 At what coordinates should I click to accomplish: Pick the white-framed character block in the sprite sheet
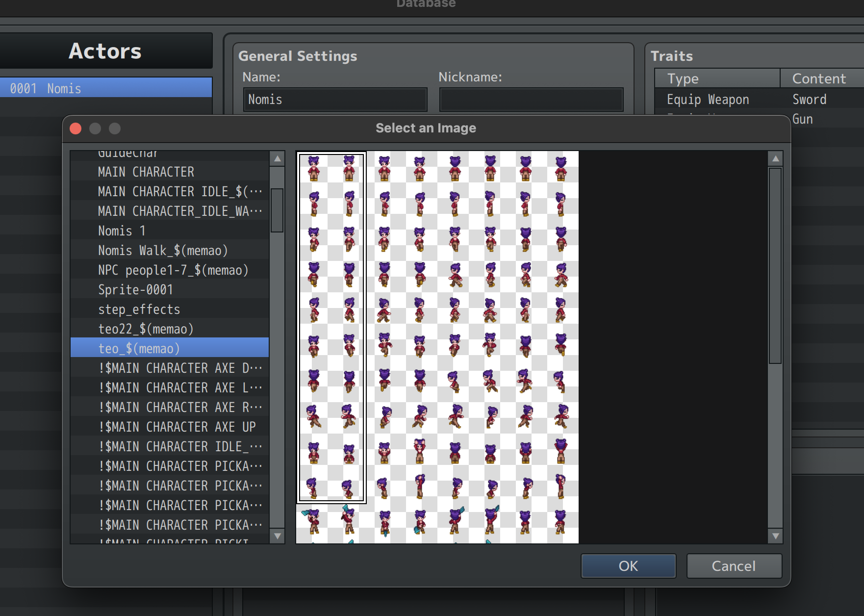click(x=331, y=327)
